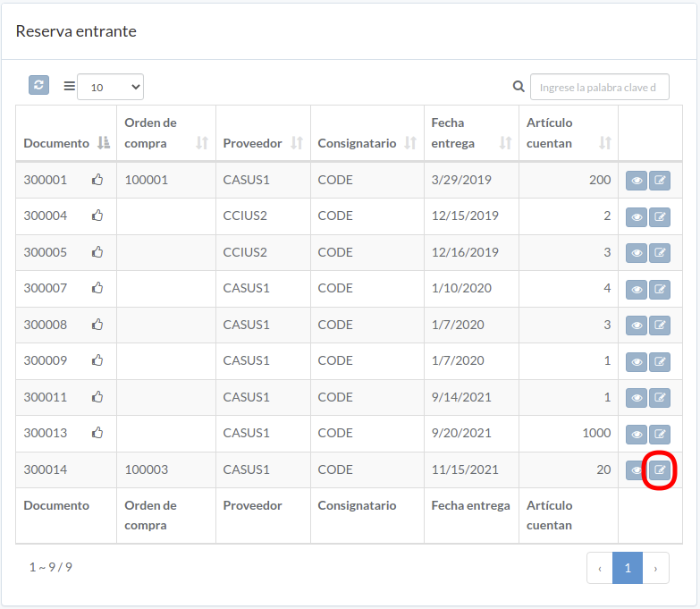Click document number 300014
The image size is (700, 609).
pyautogui.click(x=46, y=469)
